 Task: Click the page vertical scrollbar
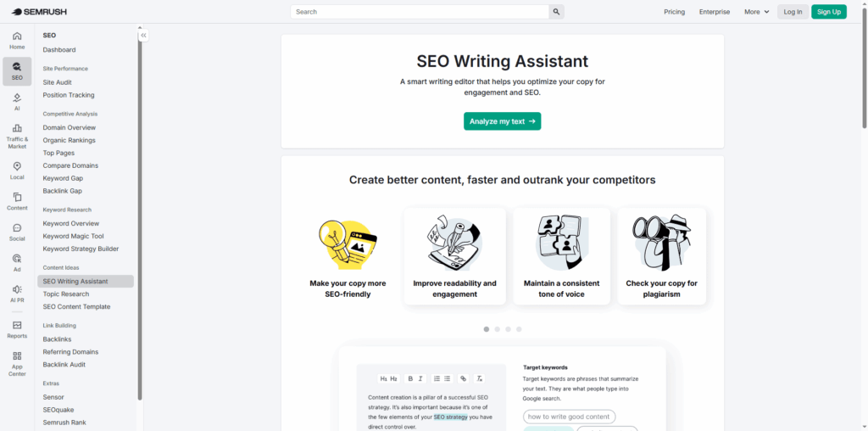pyautogui.click(x=864, y=76)
